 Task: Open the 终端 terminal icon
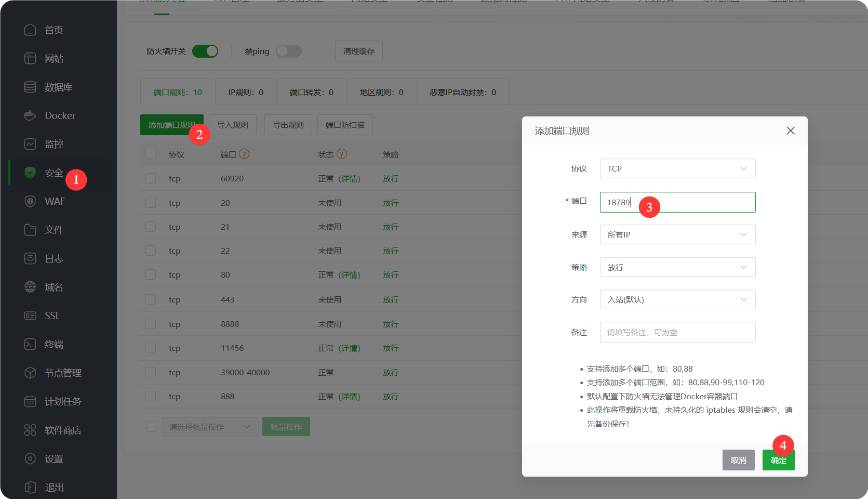(x=30, y=344)
